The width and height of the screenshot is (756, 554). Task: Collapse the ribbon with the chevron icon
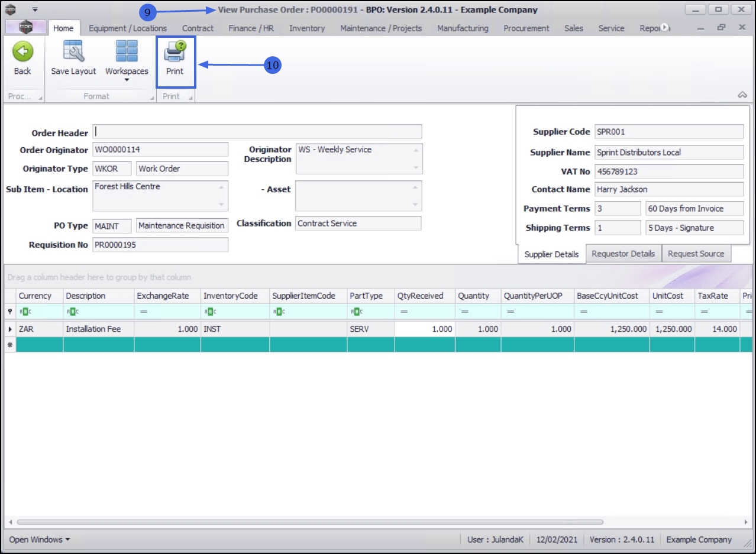pyautogui.click(x=742, y=95)
